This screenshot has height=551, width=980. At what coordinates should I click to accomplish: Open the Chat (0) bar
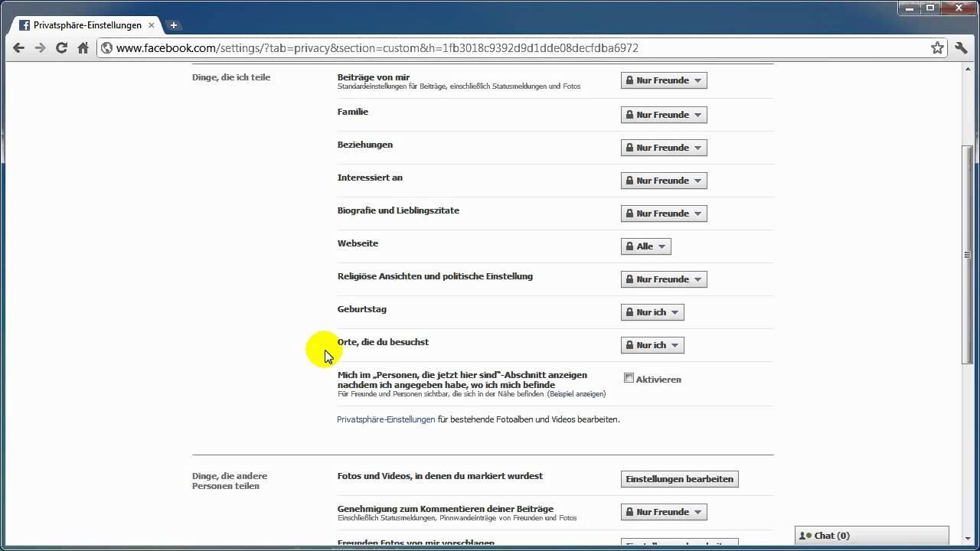tap(872, 536)
